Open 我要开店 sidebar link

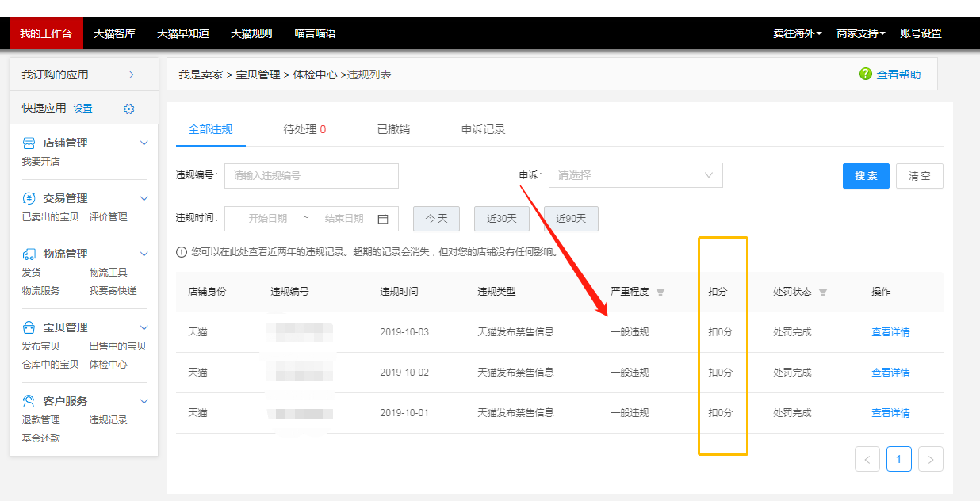[40, 162]
